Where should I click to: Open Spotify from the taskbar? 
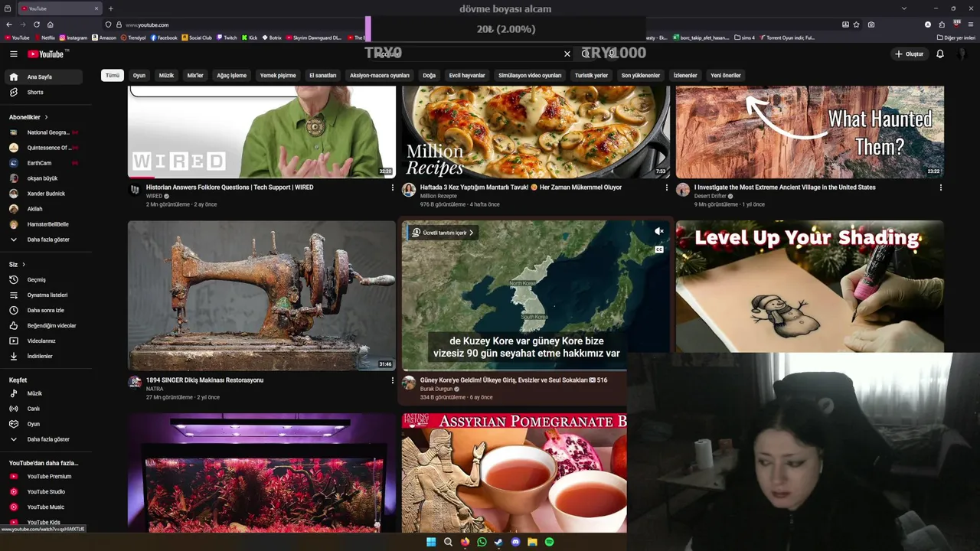click(549, 542)
